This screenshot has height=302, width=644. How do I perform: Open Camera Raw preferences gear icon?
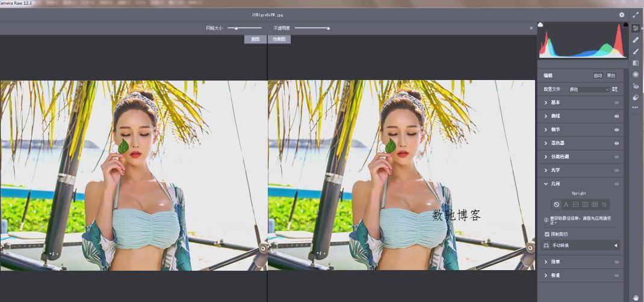point(622,15)
